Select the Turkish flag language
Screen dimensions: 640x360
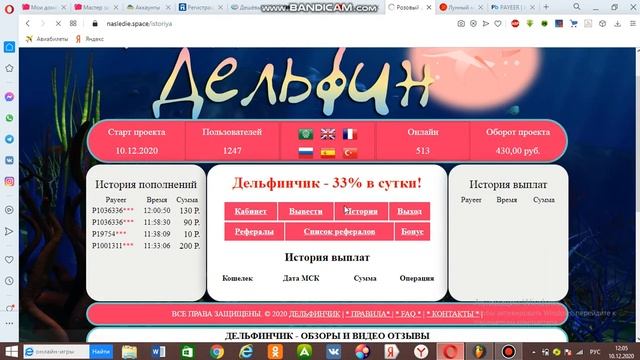[x=350, y=153]
